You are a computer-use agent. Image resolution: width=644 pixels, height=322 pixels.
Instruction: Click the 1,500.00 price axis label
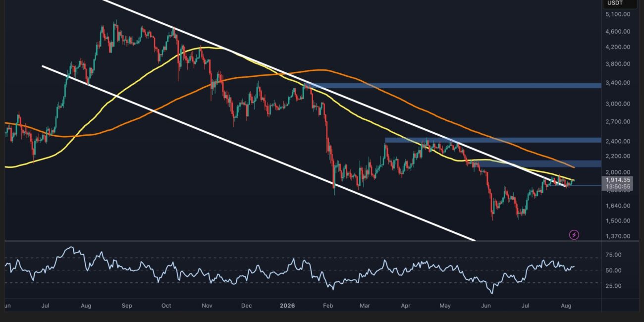(618, 221)
